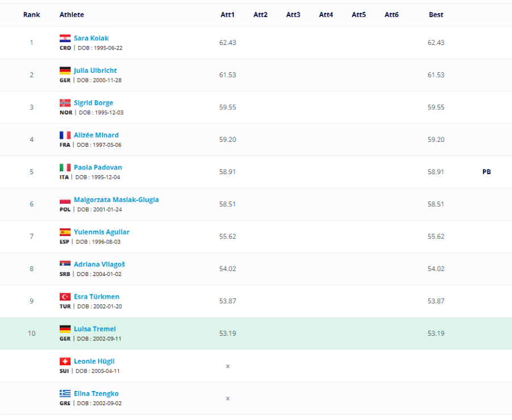Click the Spanish flag next to Yulenmis Aguilar
512x420 pixels.
65,232
